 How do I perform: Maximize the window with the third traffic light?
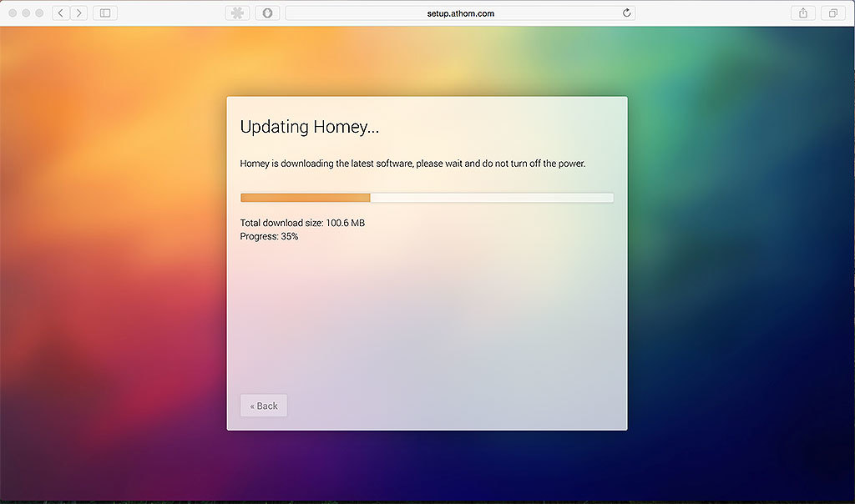(x=39, y=13)
